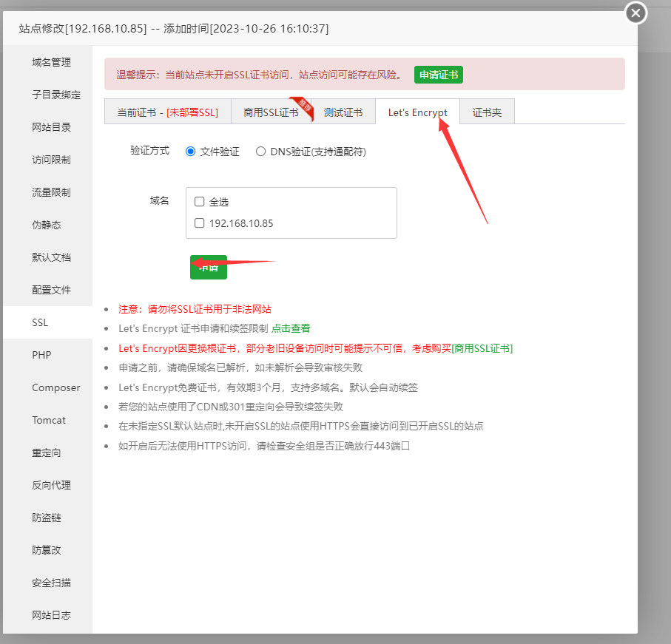Open the 伪静态 section
Viewport: 671px width, 644px height.
tap(47, 225)
